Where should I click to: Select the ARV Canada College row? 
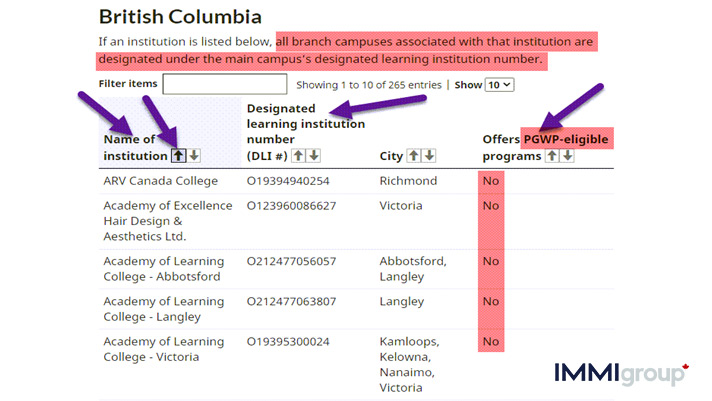click(x=356, y=181)
